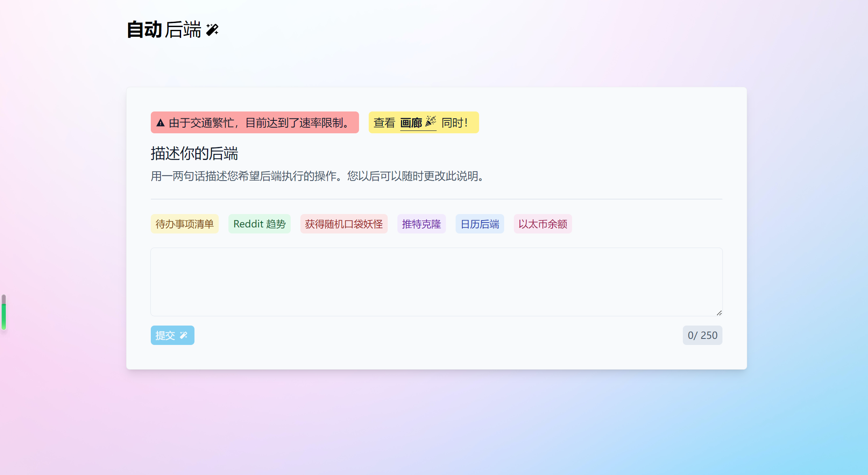Click the party popper icon next to 画廊
The width and height of the screenshot is (868, 475).
[431, 121]
